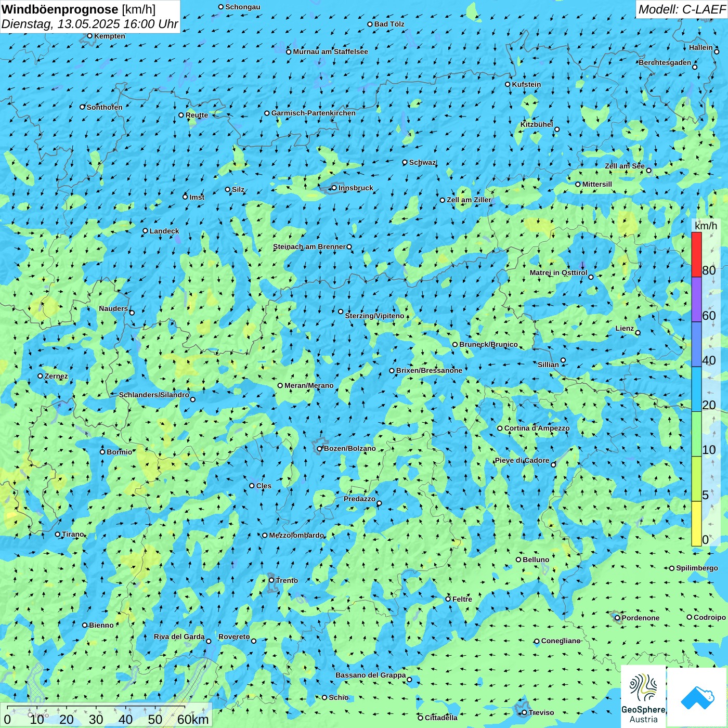Click the Cortina d'Ampezzo marker
Screen dimensions: 728x728
point(500,428)
